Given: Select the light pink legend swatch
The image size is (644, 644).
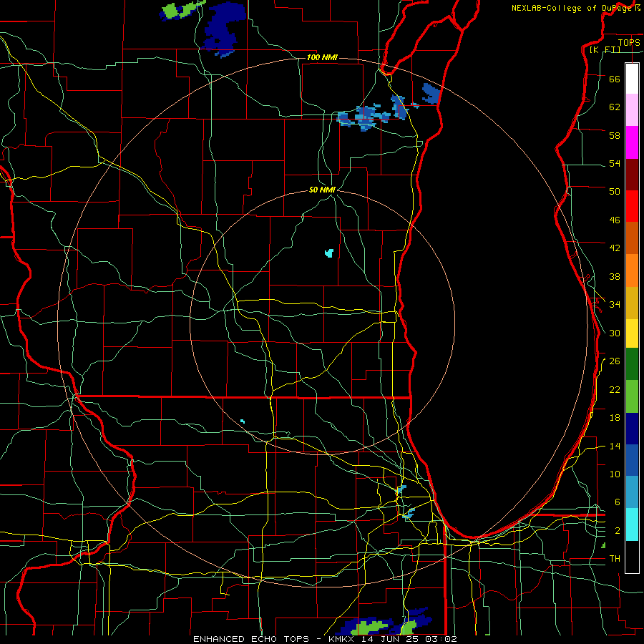Looking at the screenshot, I should (632, 109).
